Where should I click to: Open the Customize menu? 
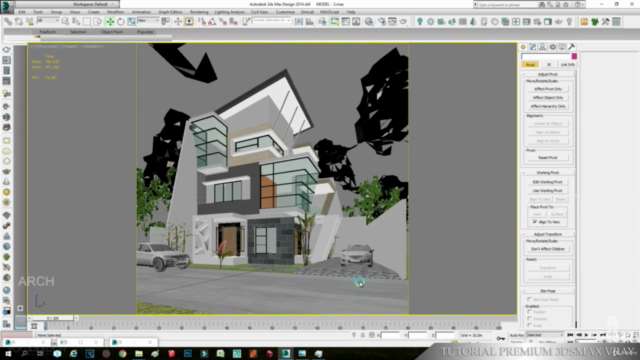tap(285, 12)
